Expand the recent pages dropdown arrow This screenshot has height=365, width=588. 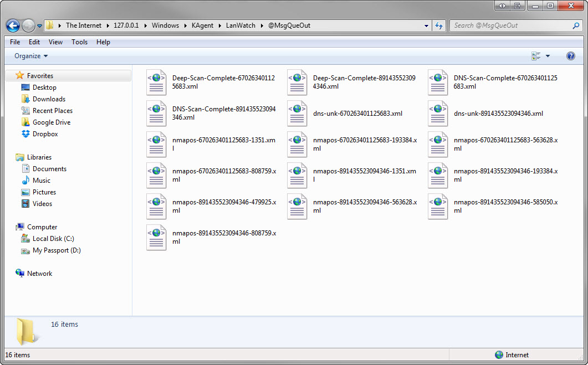[40, 26]
